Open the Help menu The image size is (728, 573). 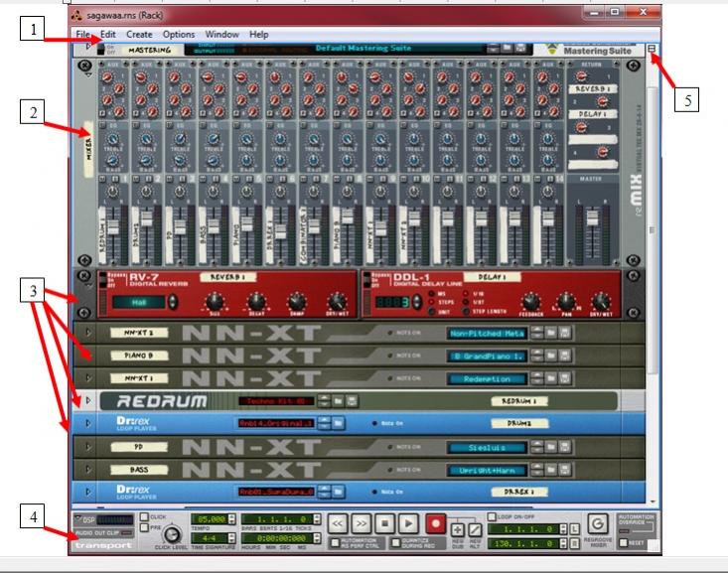coord(258,34)
